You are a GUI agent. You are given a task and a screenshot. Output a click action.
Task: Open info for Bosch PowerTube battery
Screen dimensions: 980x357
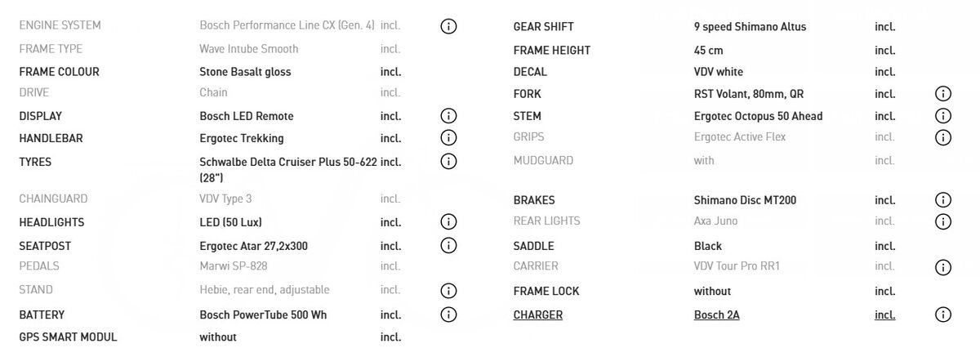[x=448, y=315]
